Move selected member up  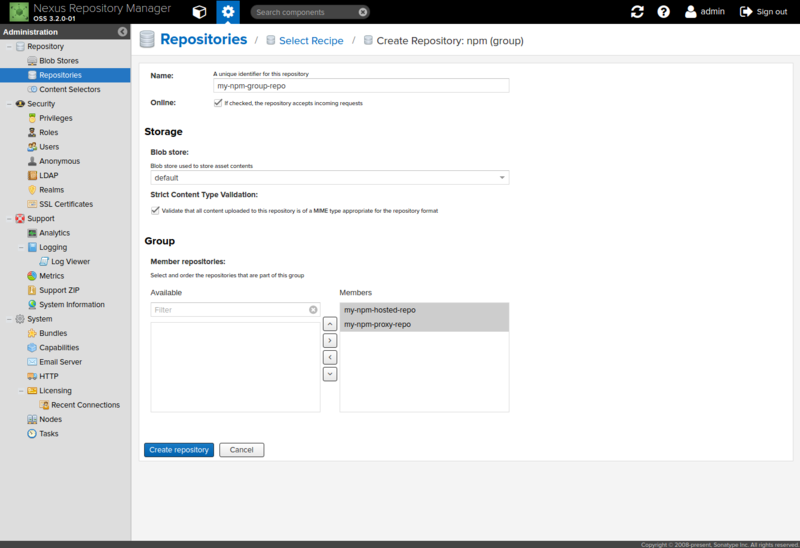[x=330, y=324]
